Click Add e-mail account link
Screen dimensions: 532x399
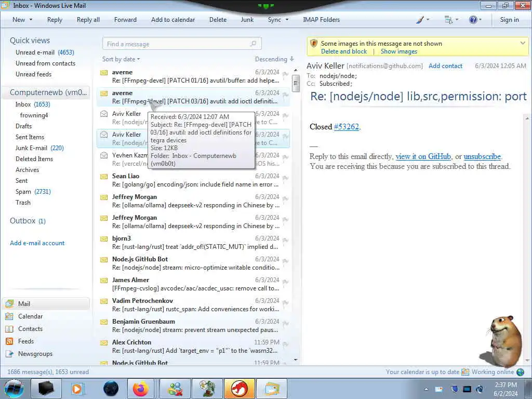(37, 243)
